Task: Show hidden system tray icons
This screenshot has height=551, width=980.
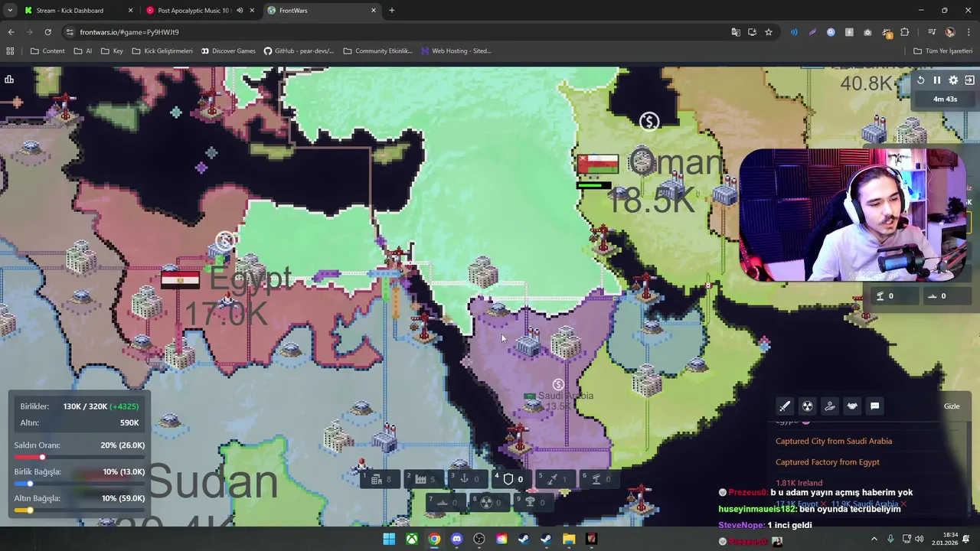Action: tap(874, 540)
